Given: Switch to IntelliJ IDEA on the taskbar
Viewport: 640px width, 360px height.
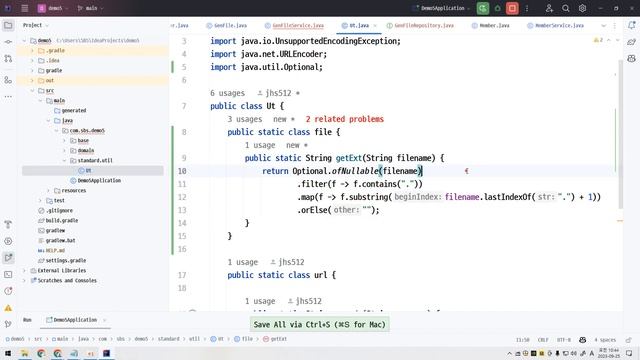Looking at the screenshot, I should pos(107,353).
